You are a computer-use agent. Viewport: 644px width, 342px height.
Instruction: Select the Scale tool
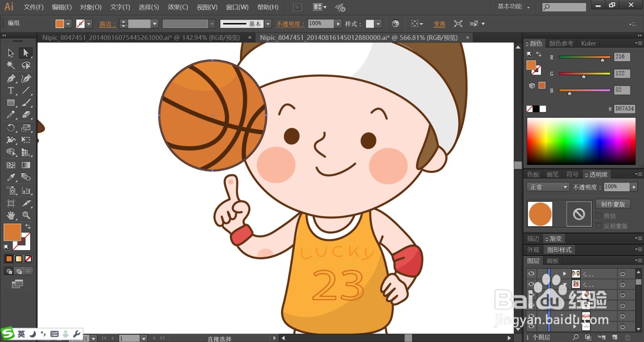pos(26,128)
